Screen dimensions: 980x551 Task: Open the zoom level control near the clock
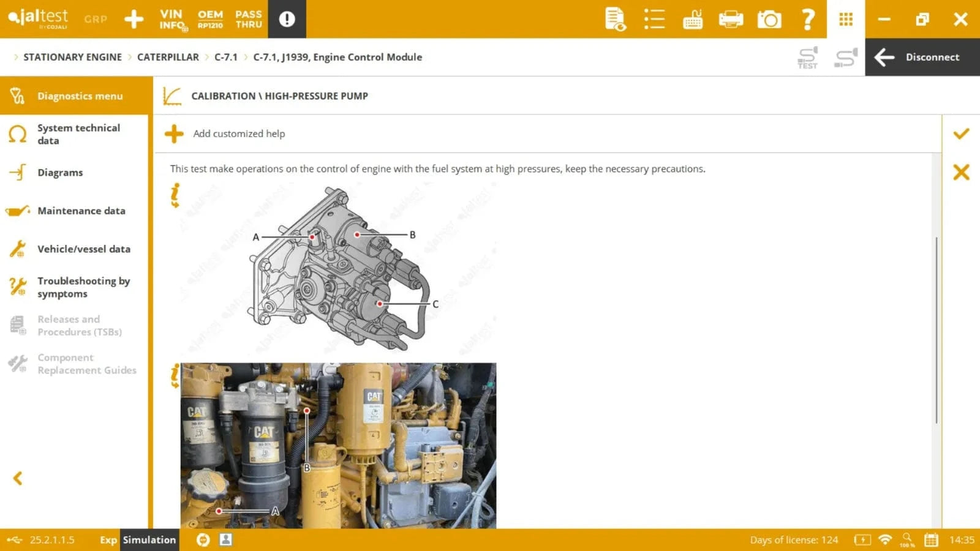tap(907, 539)
